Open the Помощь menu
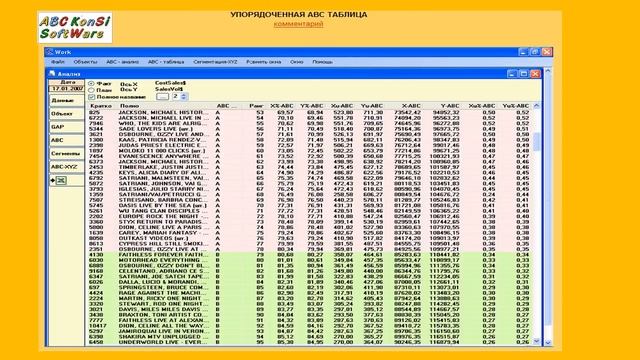 click(322, 62)
